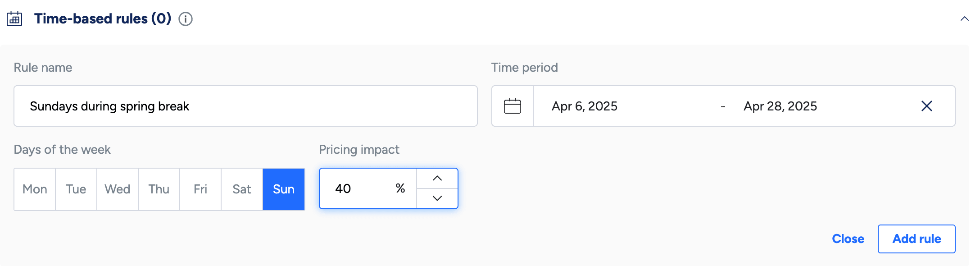Viewport: 980px width, 266px height.
Task: Open the date picker calendar icon
Action: (512, 106)
